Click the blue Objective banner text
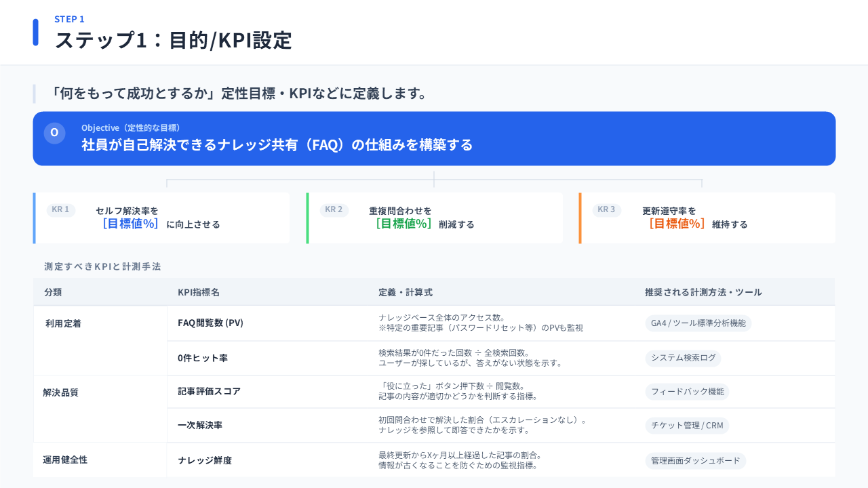868x488 pixels. coord(277,145)
